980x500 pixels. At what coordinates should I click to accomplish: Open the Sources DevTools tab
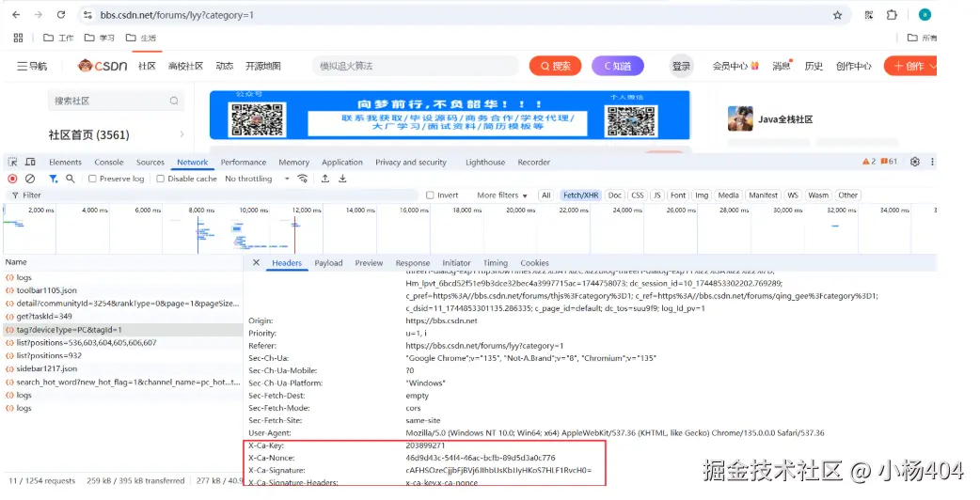(x=150, y=163)
